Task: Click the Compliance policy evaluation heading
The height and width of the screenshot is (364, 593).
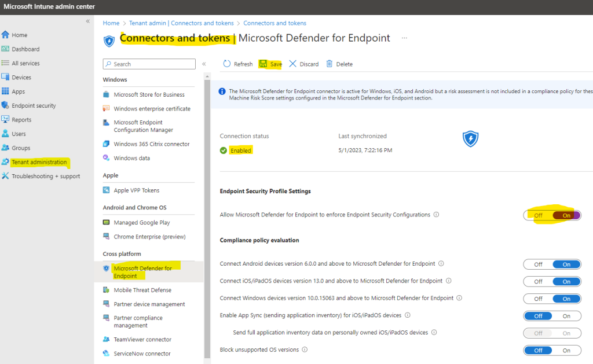Action: click(259, 240)
